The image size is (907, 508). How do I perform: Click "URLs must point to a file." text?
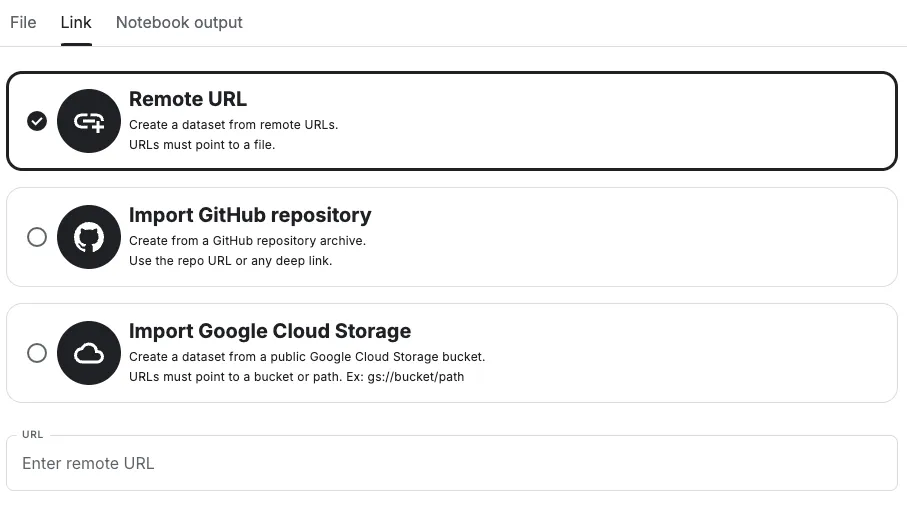click(202, 144)
